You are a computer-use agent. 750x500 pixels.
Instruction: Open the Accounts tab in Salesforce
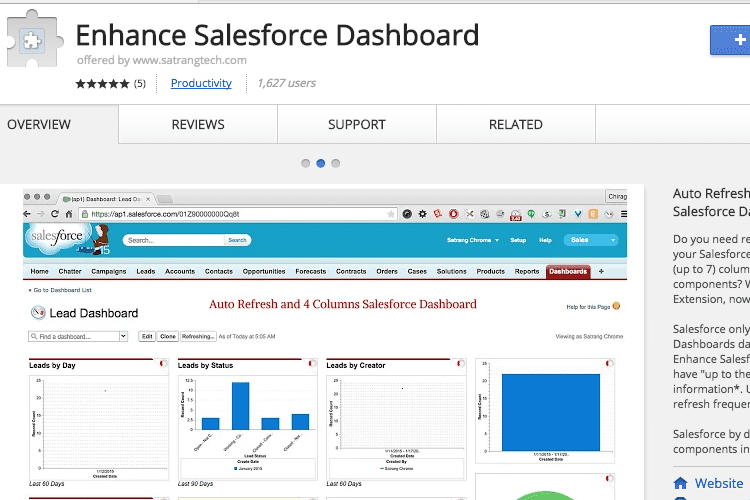180,271
